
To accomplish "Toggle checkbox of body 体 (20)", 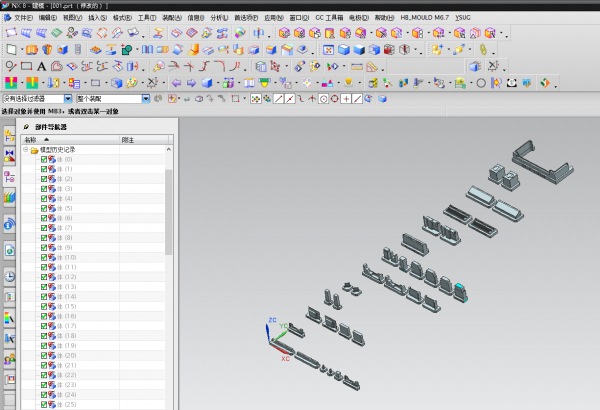I will click(44, 356).
